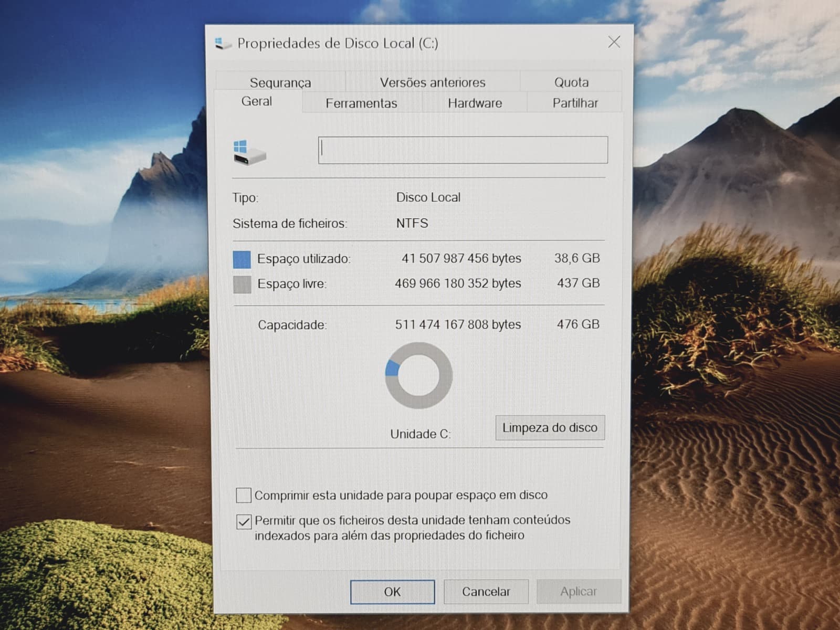Click the '437 GB' free space value
Screen dimensions: 840x630
point(578,283)
